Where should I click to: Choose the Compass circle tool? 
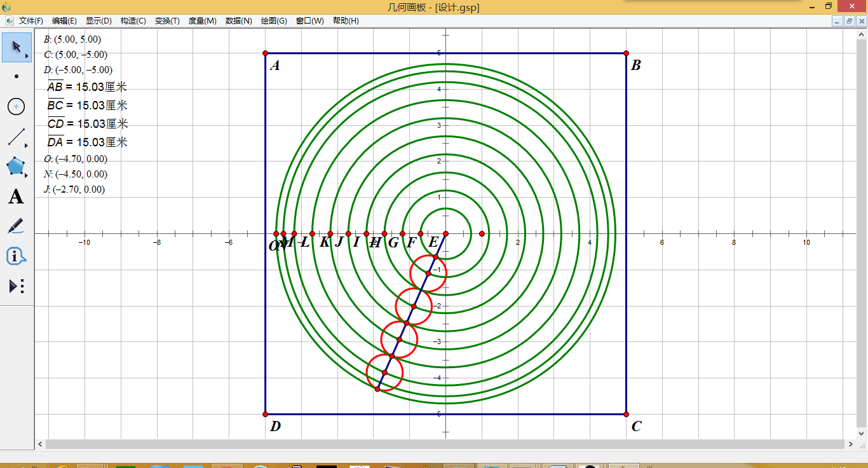17,106
